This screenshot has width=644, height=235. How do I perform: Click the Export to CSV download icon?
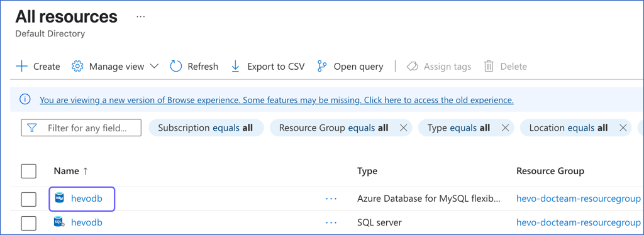pos(235,67)
